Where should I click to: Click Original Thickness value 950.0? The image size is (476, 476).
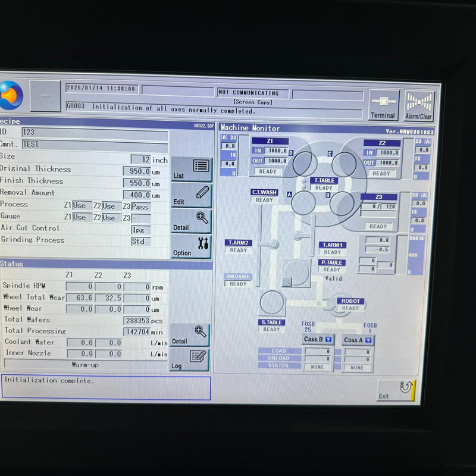(137, 171)
